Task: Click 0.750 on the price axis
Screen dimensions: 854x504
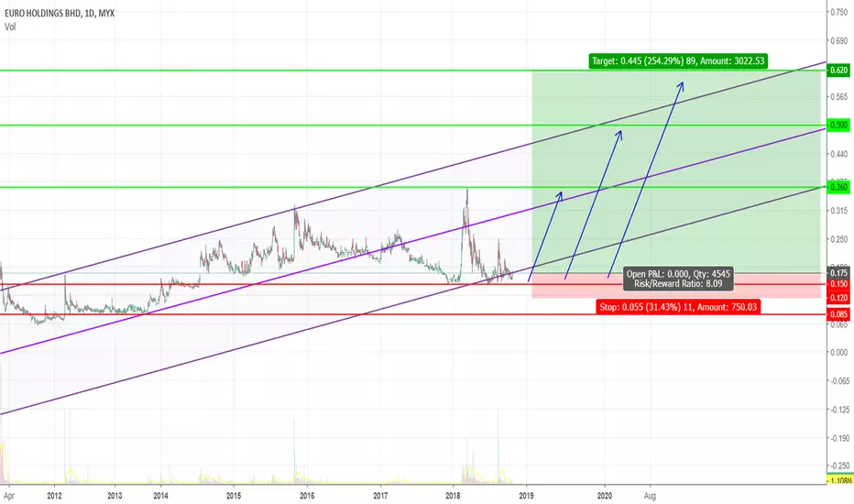Action: tap(838, 12)
